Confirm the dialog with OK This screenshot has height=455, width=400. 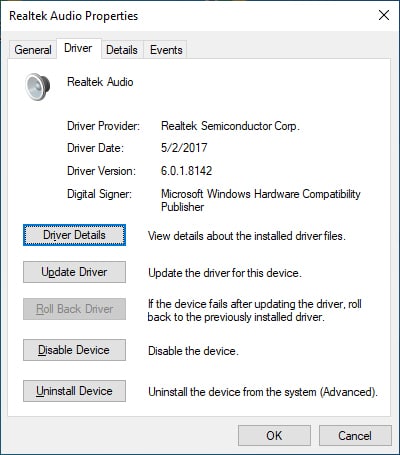tap(274, 435)
